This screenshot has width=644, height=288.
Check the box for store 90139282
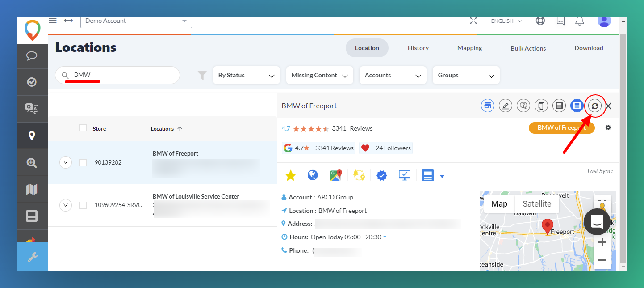(83, 163)
